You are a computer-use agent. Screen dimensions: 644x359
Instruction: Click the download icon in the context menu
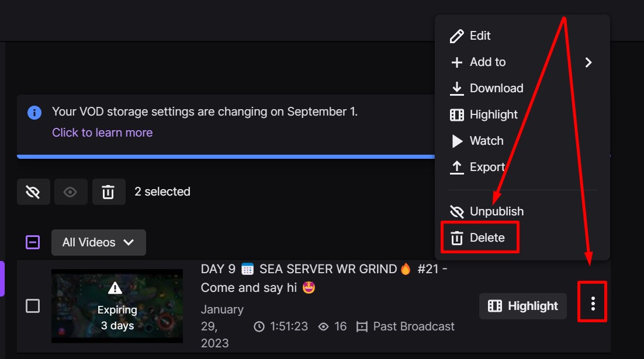click(456, 88)
